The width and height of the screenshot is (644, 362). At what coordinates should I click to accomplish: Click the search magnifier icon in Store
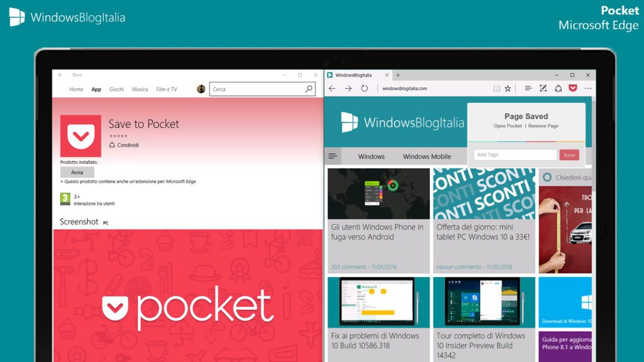click(309, 89)
